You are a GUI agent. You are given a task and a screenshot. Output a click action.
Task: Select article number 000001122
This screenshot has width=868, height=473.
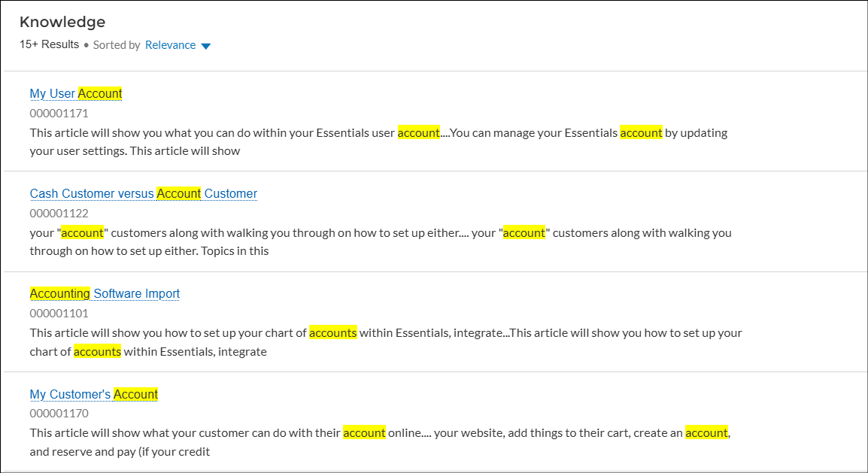coord(59,214)
